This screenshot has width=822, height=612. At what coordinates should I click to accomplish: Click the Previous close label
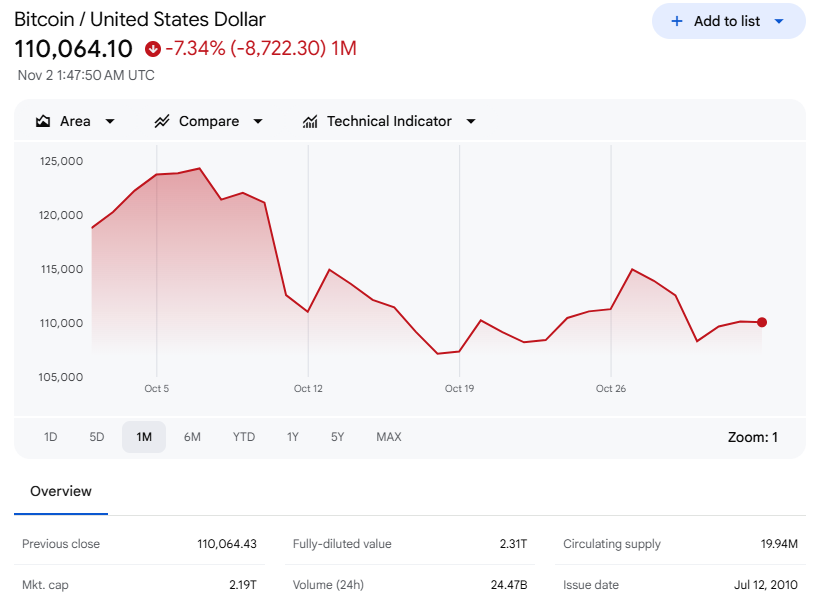coord(61,544)
